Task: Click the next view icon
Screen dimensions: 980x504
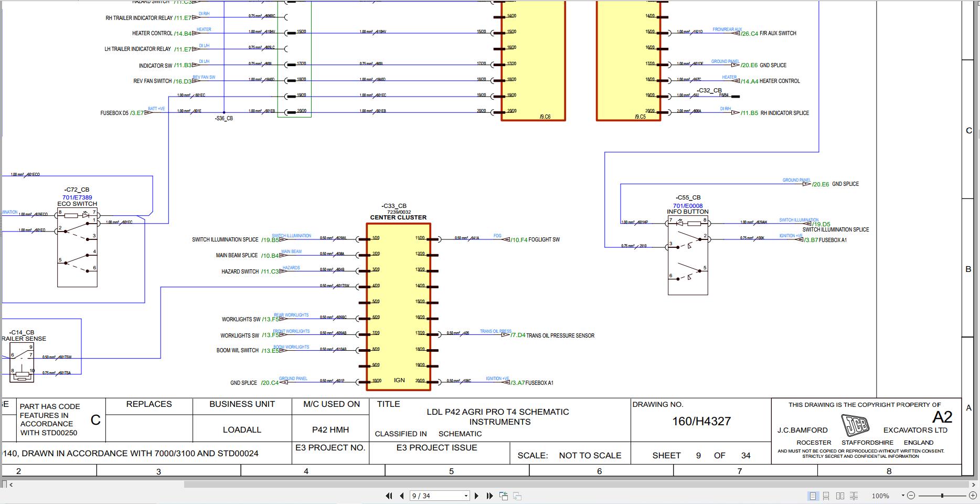Action: tap(516, 496)
